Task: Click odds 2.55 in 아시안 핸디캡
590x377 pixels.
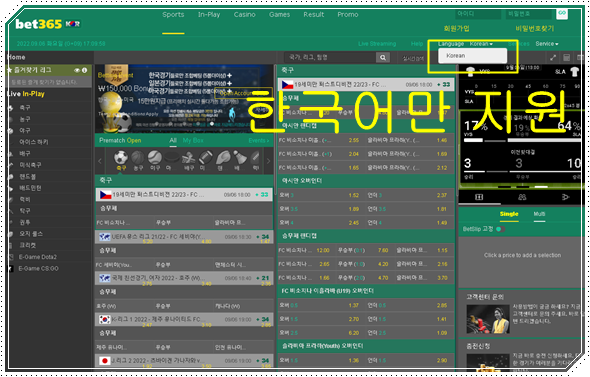Action: click(x=354, y=140)
